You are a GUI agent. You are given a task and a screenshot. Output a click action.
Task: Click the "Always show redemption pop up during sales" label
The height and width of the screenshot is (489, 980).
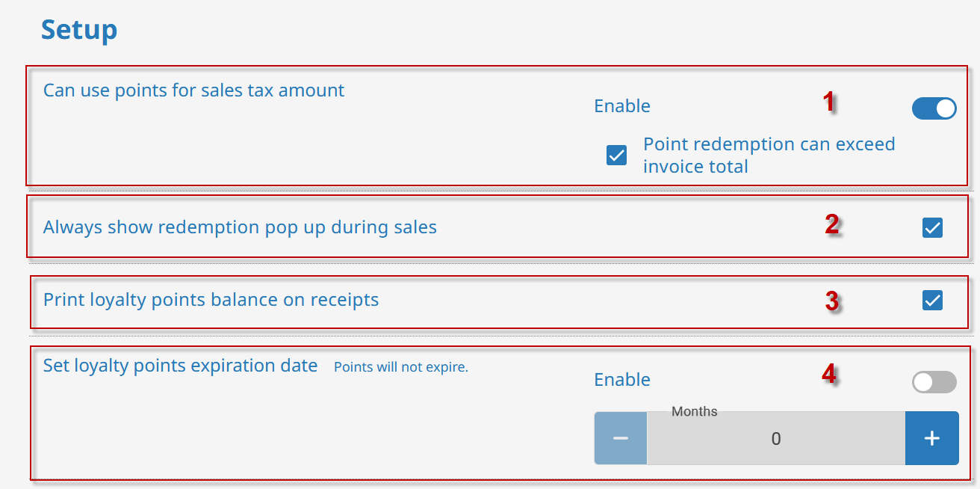tap(240, 227)
